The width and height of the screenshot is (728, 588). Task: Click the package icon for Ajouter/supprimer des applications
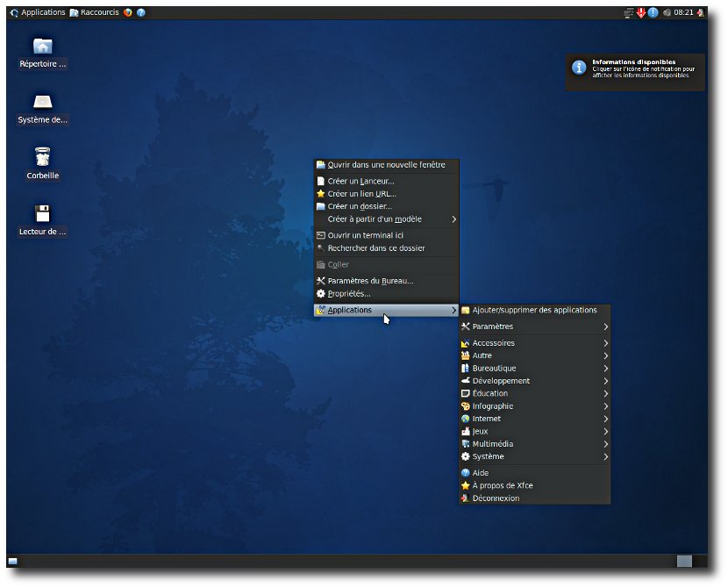pos(466,311)
